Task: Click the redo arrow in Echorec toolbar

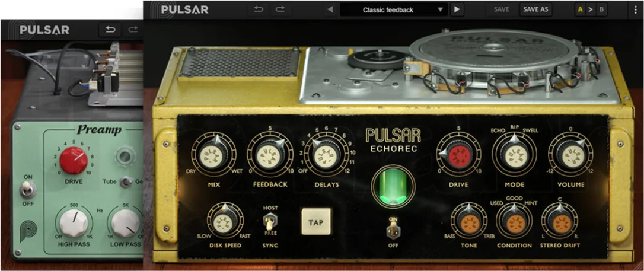Action: tap(280, 9)
